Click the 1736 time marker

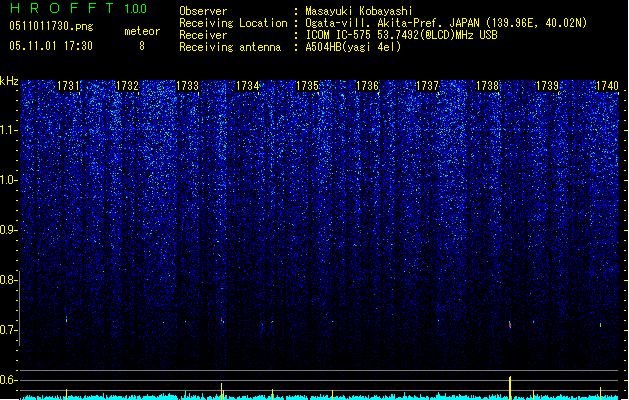[367, 86]
